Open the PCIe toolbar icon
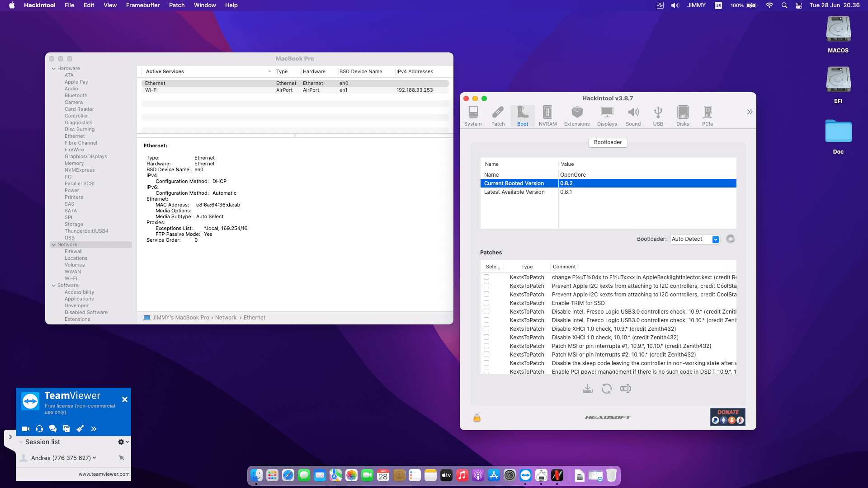 click(708, 116)
